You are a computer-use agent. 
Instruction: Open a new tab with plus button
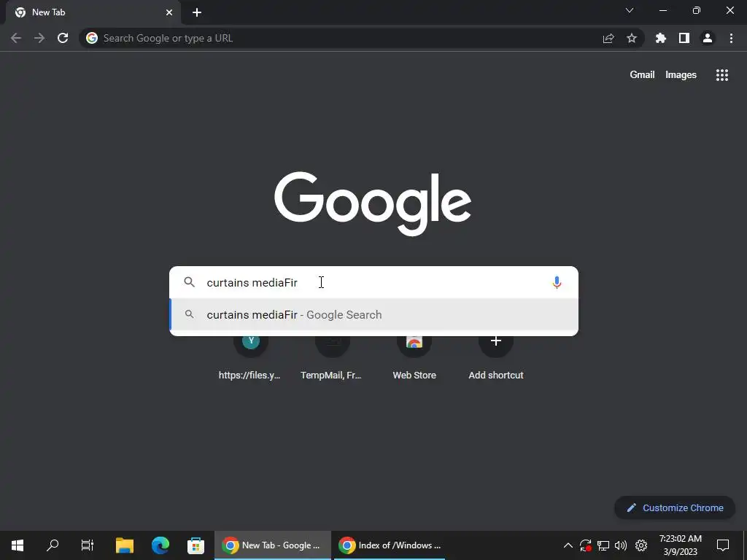[x=197, y=12]
